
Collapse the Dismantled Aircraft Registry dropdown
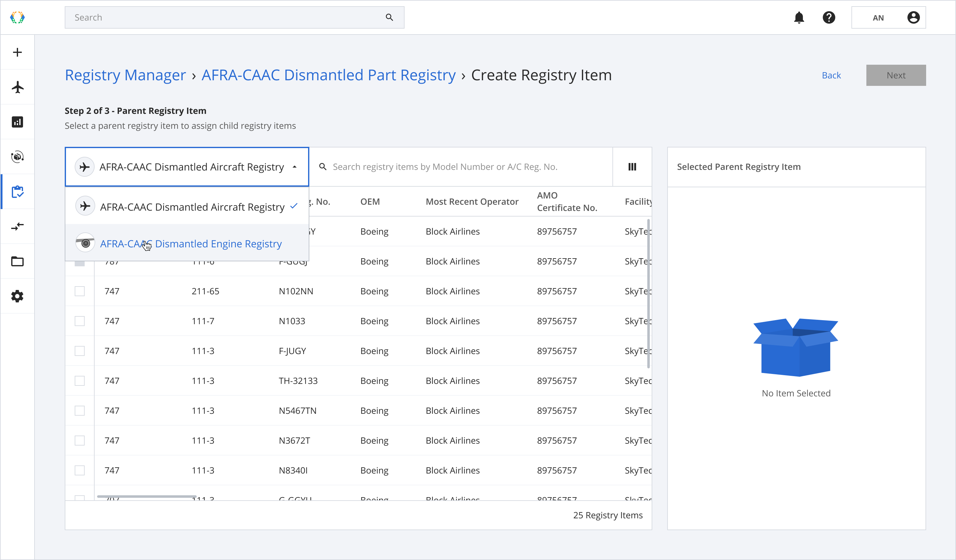point(295,167)
